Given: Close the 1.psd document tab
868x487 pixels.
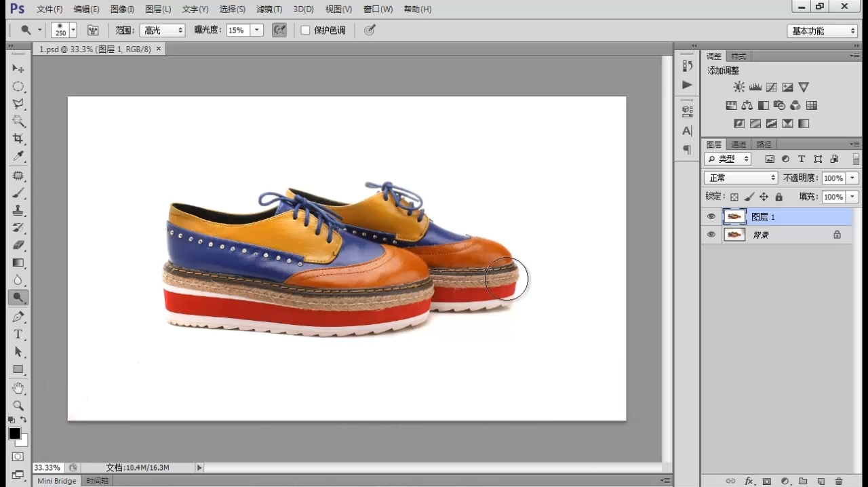Looking at the screenshot, I should tap(159, 49).
